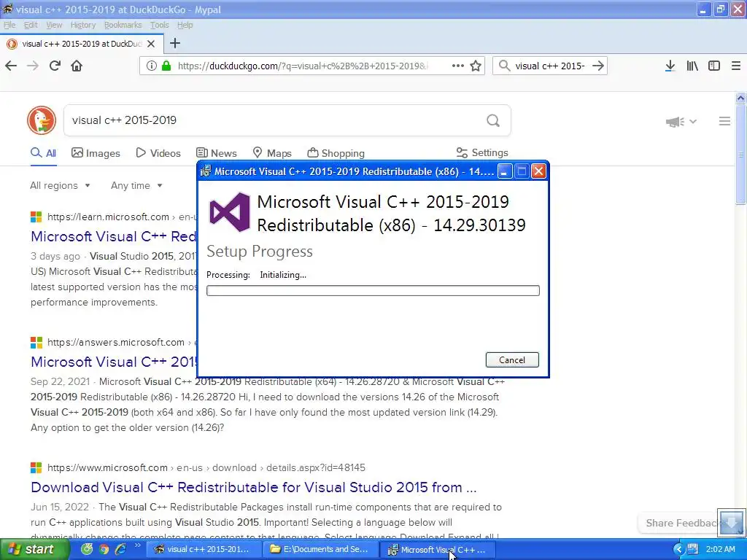Open the browser home page
The width and height of the screenshot is (747, 560).
(x=77, y=66)
